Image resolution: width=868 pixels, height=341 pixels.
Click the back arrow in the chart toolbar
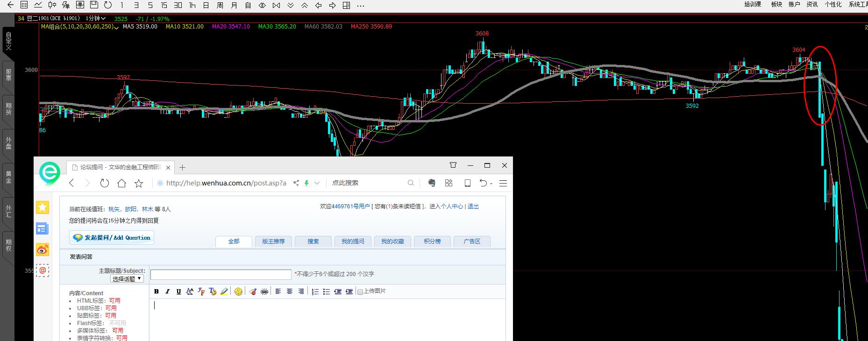pyautogui.click(x=10, y=5)
